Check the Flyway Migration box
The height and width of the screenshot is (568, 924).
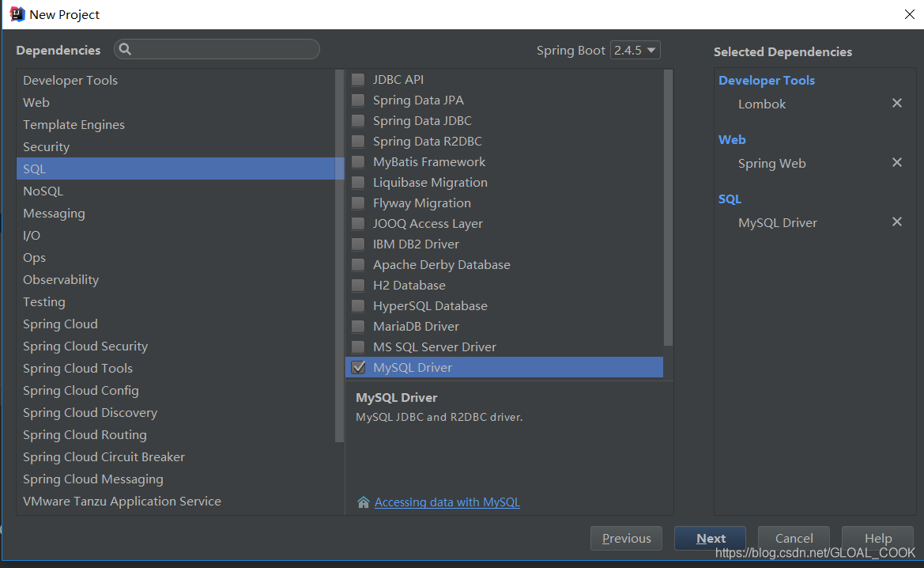(358, 203)
